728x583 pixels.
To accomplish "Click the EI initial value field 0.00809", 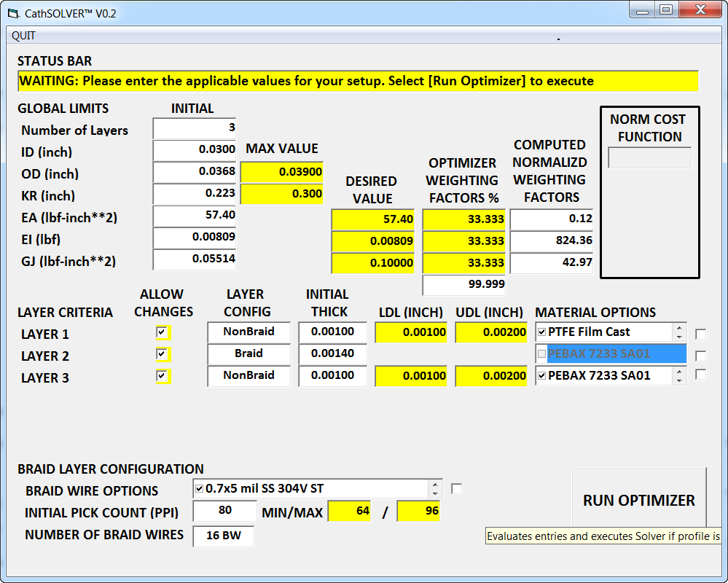I will (195, 237).
